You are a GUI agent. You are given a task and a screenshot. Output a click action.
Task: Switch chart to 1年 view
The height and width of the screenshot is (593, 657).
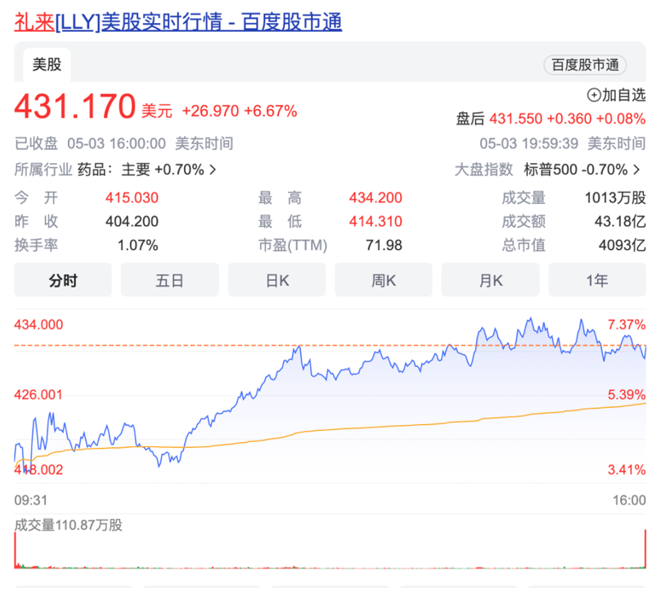[597, 280]
